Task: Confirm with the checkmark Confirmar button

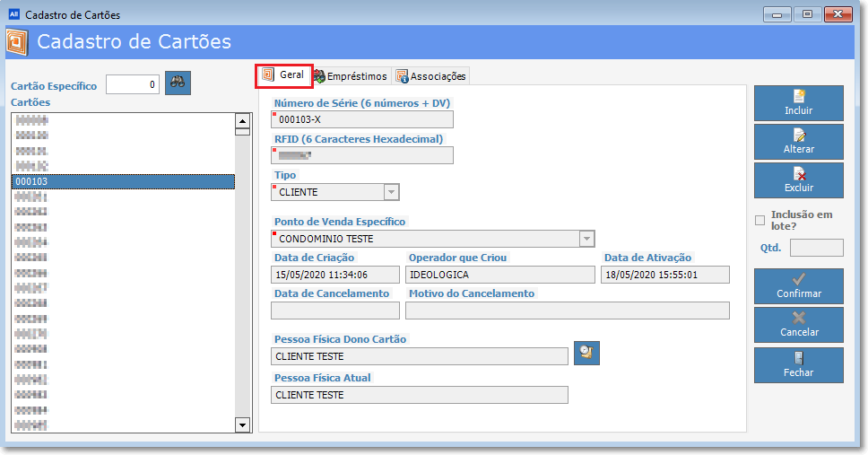Action: click(798, 286)
